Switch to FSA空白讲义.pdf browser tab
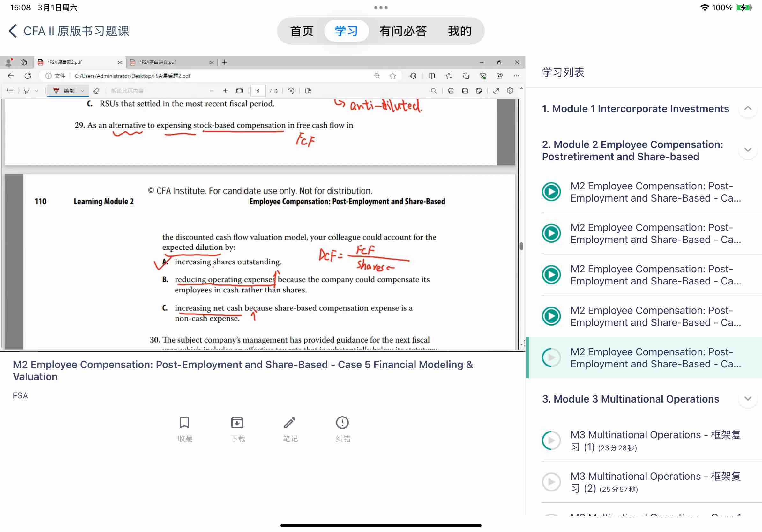The height and width of the screenshot is (532, 762). [x=172, y=63]
